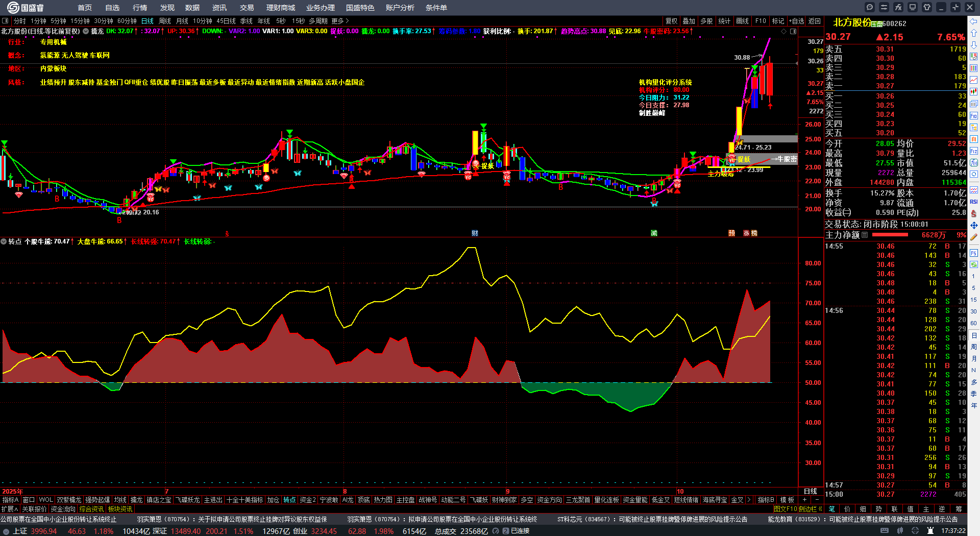Click the 日线 period label under price axis

coord(811,491)
